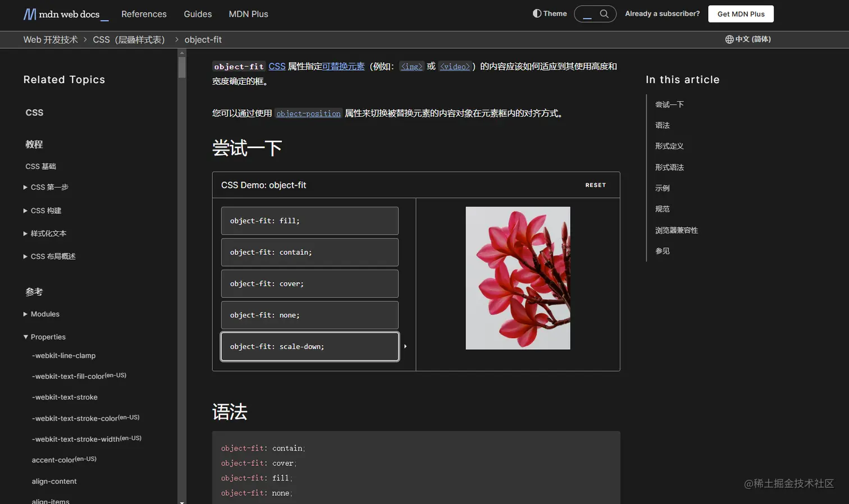Click the Get MDN Plus button
Screen dimensions: 849x504
coord(741,14)
